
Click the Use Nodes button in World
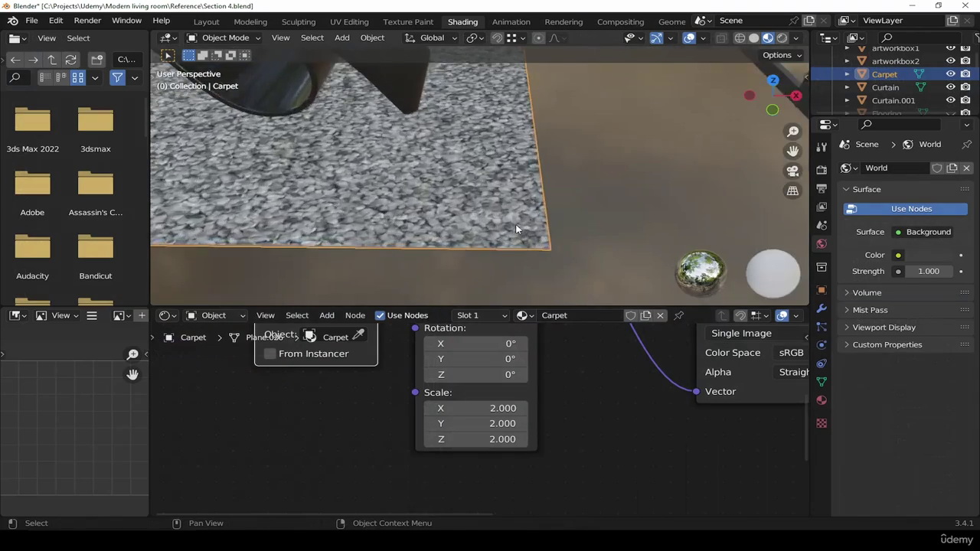[x=906, y=209]
